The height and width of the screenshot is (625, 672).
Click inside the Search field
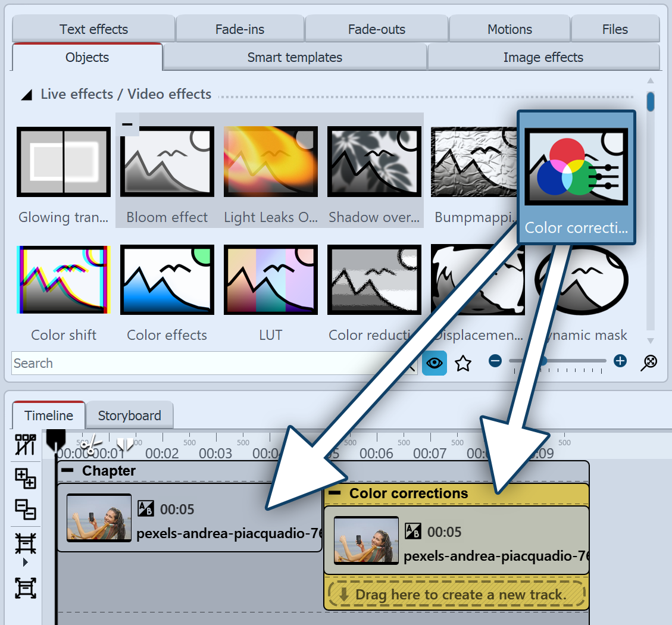(x=179, y=363)
